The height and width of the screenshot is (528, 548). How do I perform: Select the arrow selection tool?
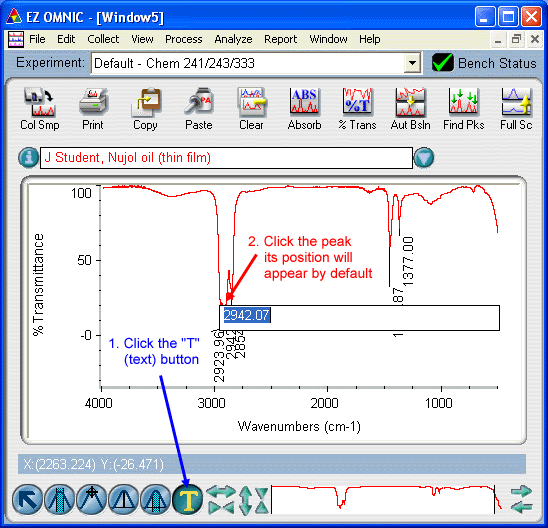point(27,500)
